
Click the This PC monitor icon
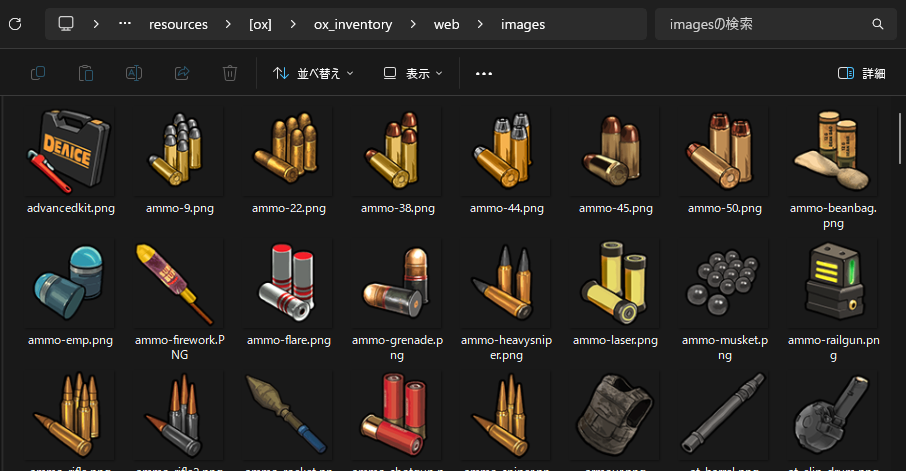point(66,24)
